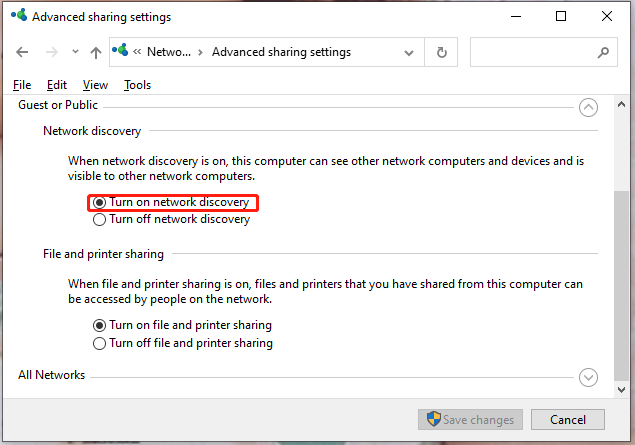This screenshot has width=635, height=445.
Task: Click the Netwo... breadcrumb segment
Action: (168, 52)
